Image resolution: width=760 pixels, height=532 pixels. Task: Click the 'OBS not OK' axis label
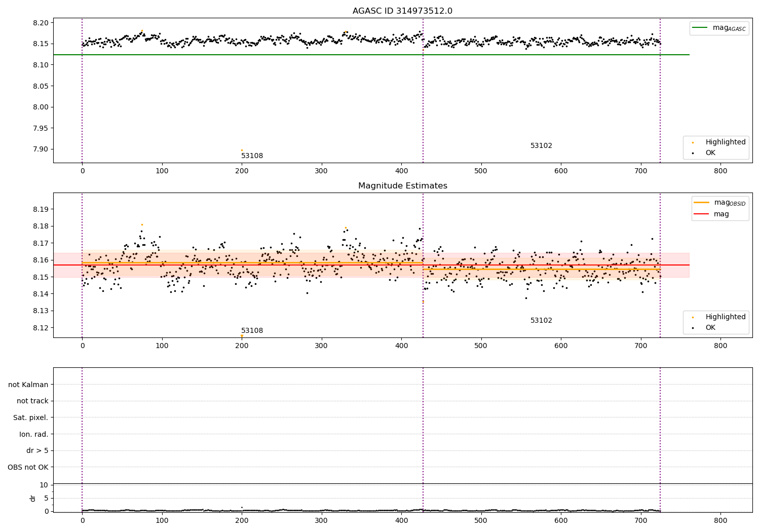tap(28, 468)
